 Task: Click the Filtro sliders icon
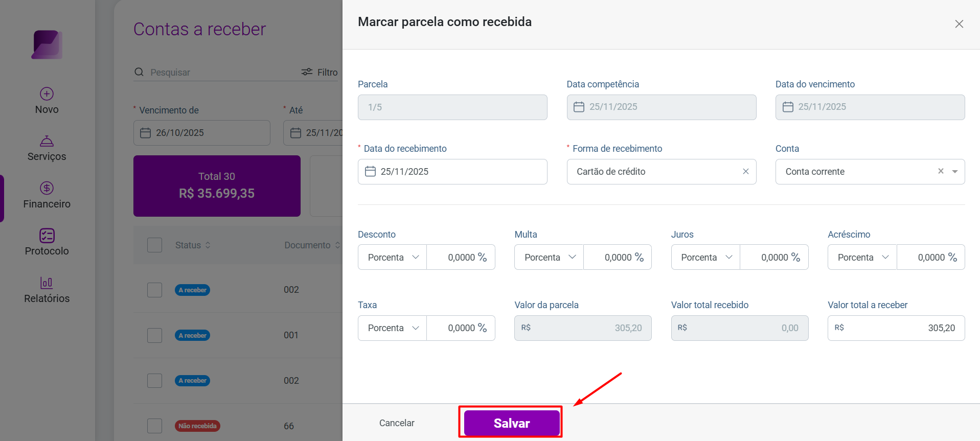[x=307, y=72]
